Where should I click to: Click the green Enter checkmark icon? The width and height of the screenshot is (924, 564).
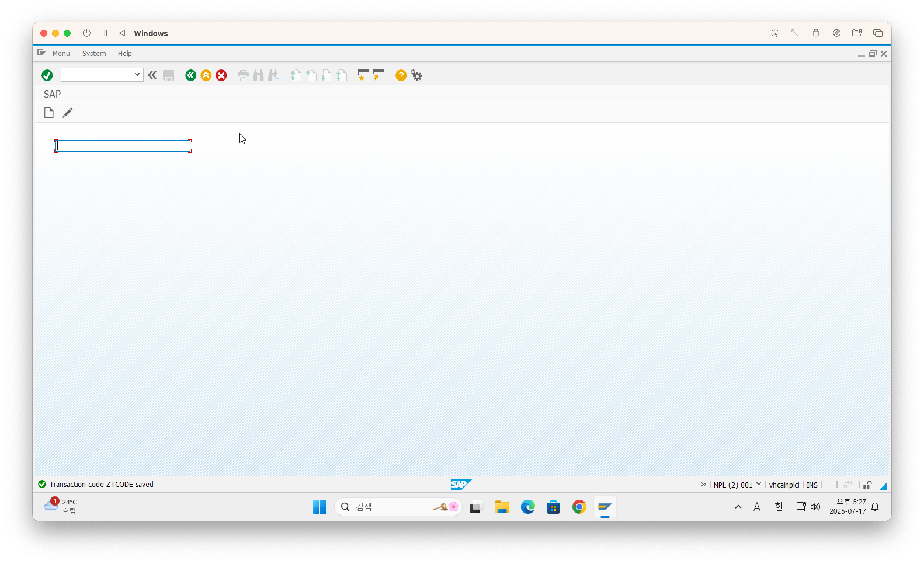tap(47, 75)
